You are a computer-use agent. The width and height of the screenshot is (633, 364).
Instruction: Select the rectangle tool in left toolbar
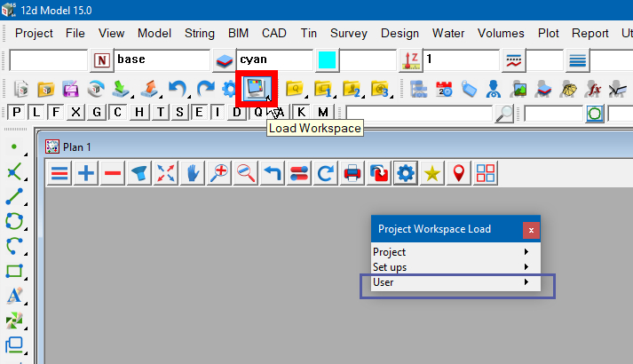pos(14,271)
